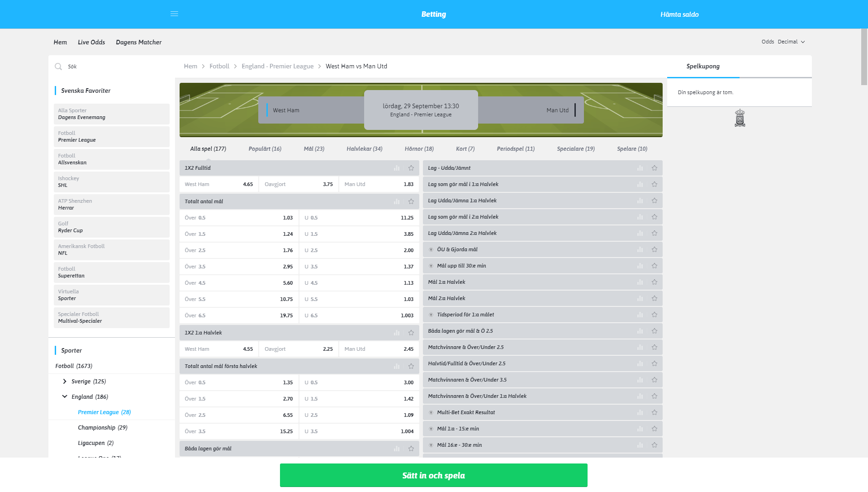The height and width of the screenshot is (492, 868).
Task: Click Hämta saldo in the header
Action: coord(679,14)
